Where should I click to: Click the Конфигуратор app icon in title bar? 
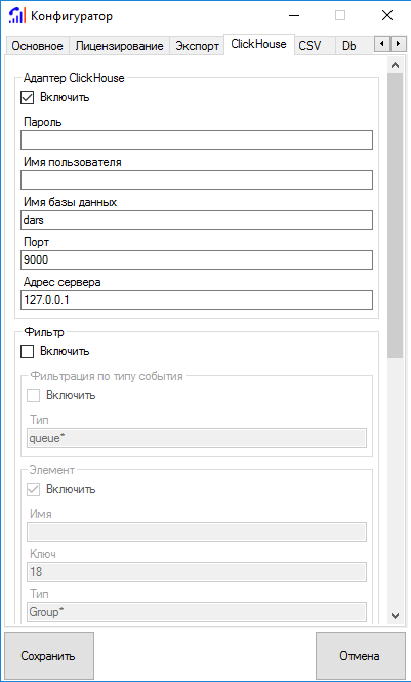point(17,16)
